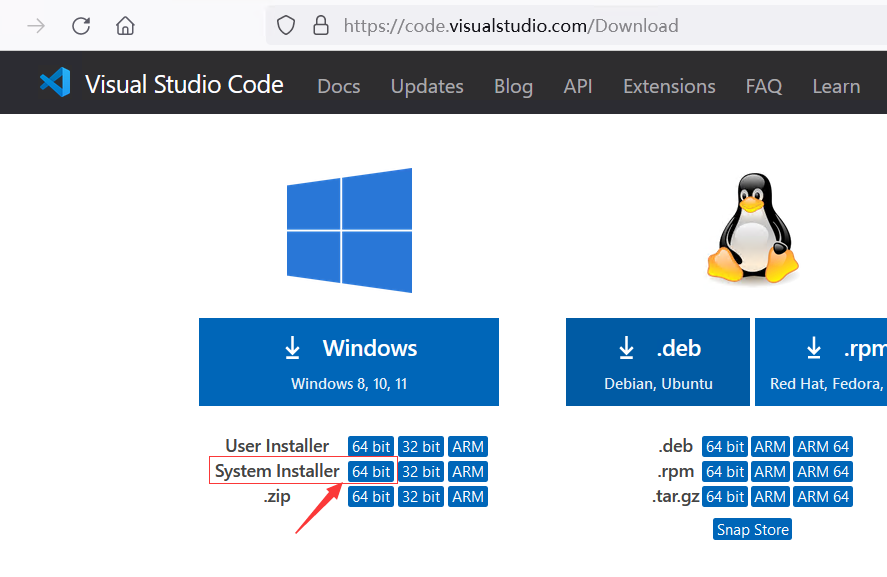
Task: Download Windows System Installer 32 bit
Action: pos(421,471)
